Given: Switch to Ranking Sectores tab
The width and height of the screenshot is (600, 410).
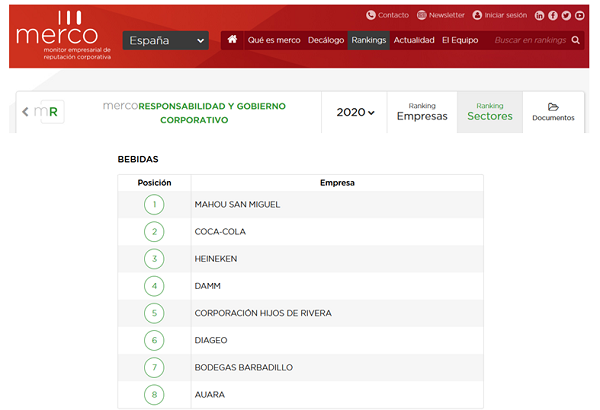Looking at the screenshot, I should pyautogui.click(x=490, y=112).
